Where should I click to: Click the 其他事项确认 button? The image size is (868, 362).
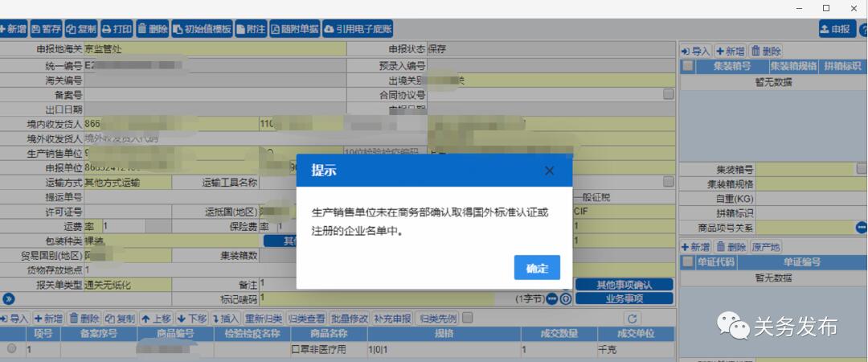(624, 285)
